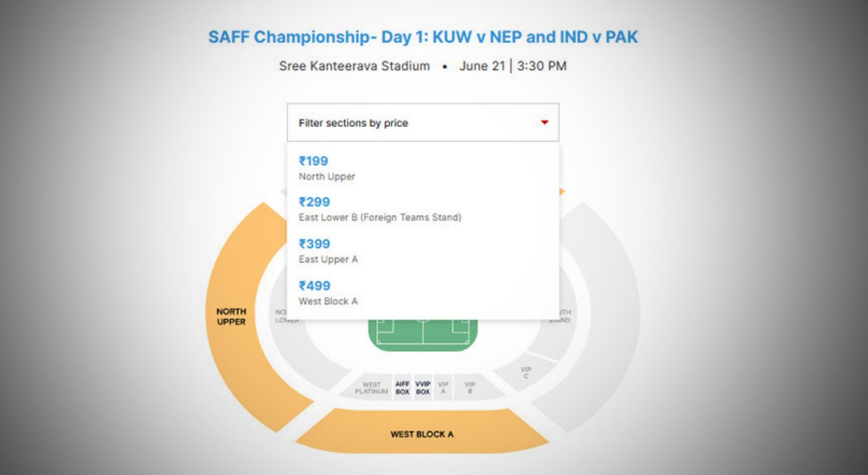
Task: Click the VIP B seating block
Action: coord(470,388)
